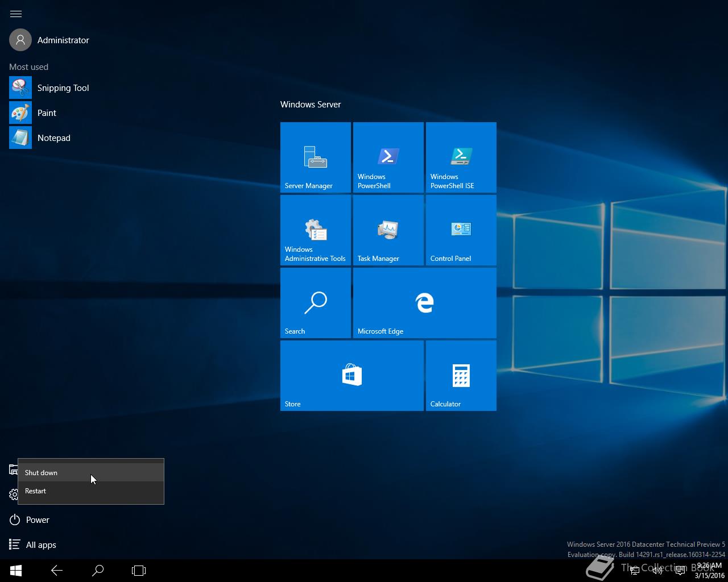Screen dimensions: 728x582
Task: Open the Administrator account options
Action: click(x=49, y=40)
